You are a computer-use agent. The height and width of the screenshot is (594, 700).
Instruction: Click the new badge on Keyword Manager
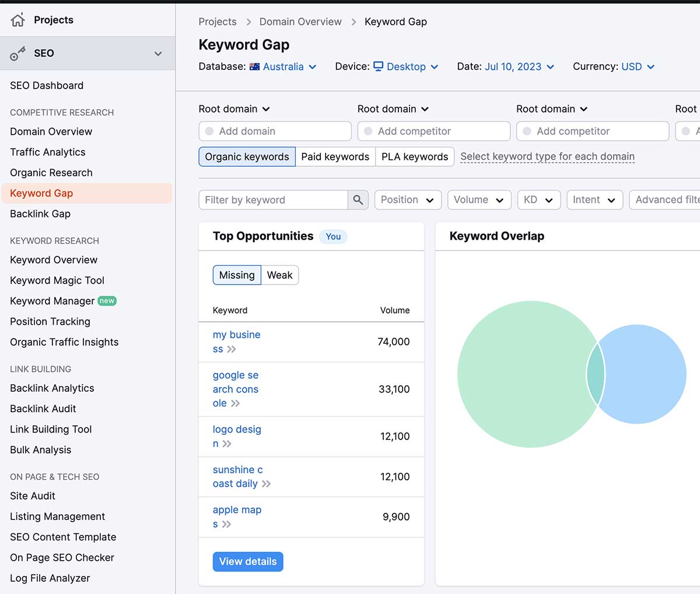coord(107,301)
